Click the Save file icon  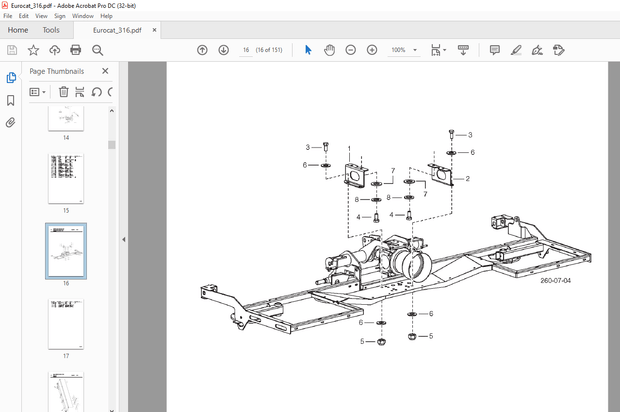click(x=12, y=50)
